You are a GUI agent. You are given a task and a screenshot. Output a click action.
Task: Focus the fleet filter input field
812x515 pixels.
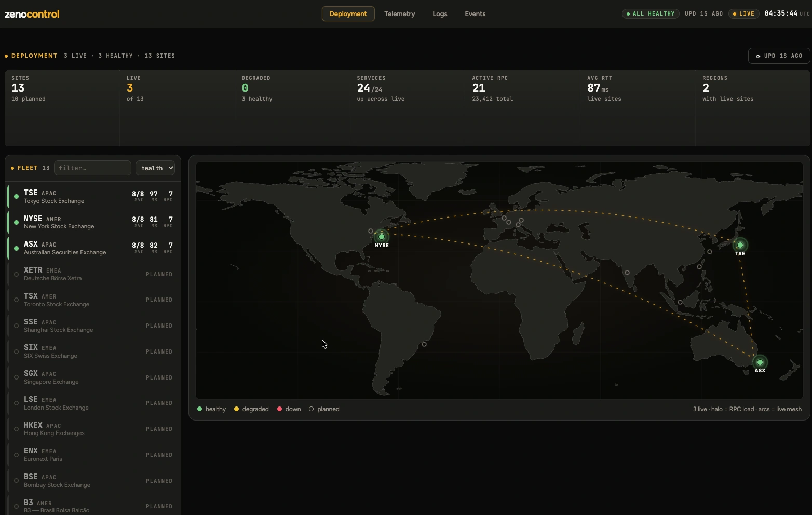pos(92,168)
